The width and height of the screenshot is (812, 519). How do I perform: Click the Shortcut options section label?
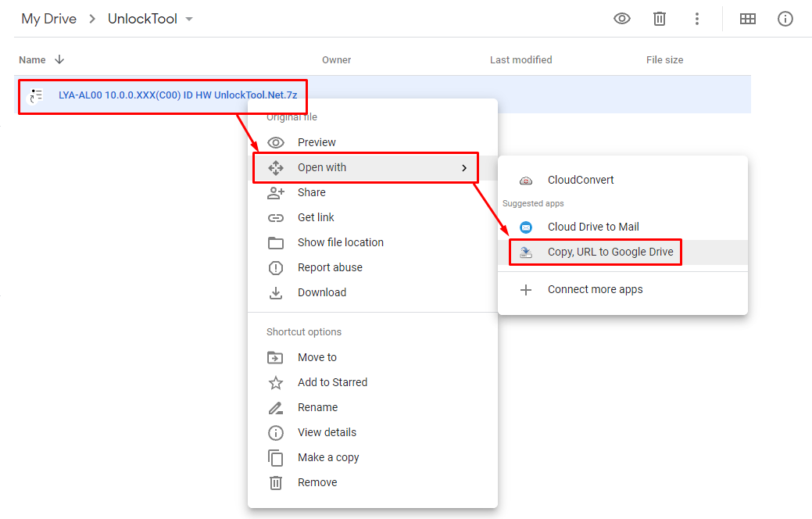(x=304, y=332)
